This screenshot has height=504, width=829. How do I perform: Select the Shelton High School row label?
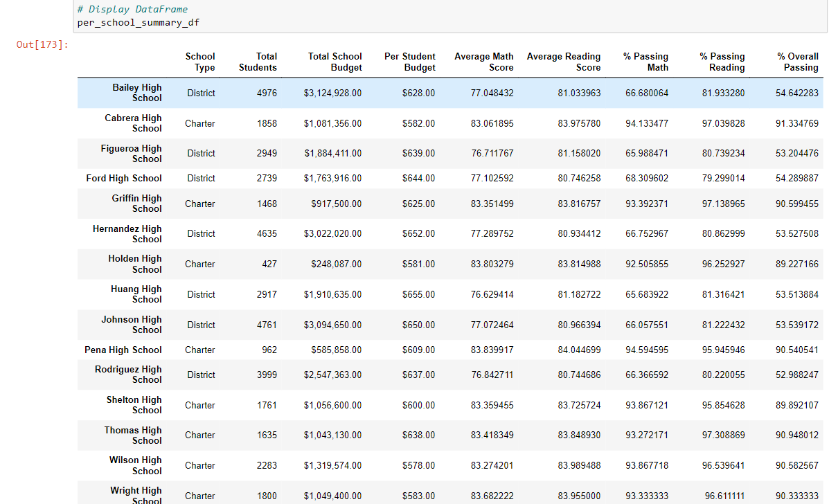(134, 405)
